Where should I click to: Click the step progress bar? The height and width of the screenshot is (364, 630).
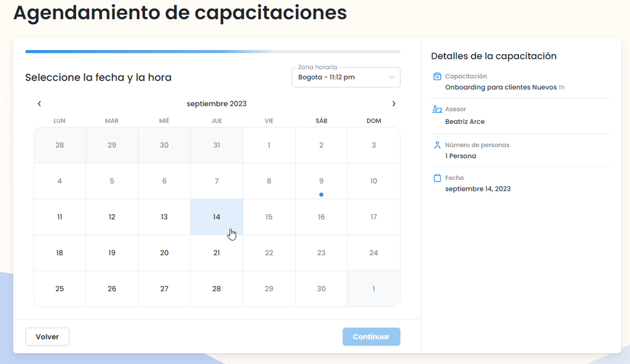click(x=212, y=51)
